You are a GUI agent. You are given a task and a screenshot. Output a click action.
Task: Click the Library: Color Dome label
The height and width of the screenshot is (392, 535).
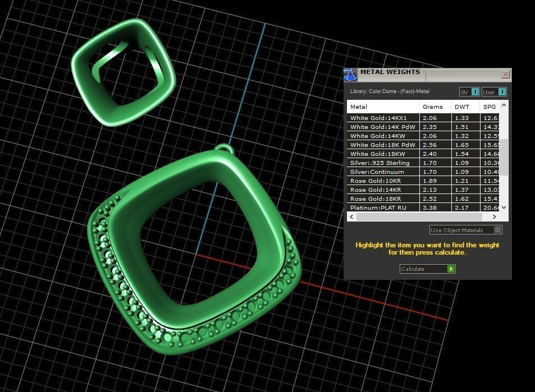point(390,91)
